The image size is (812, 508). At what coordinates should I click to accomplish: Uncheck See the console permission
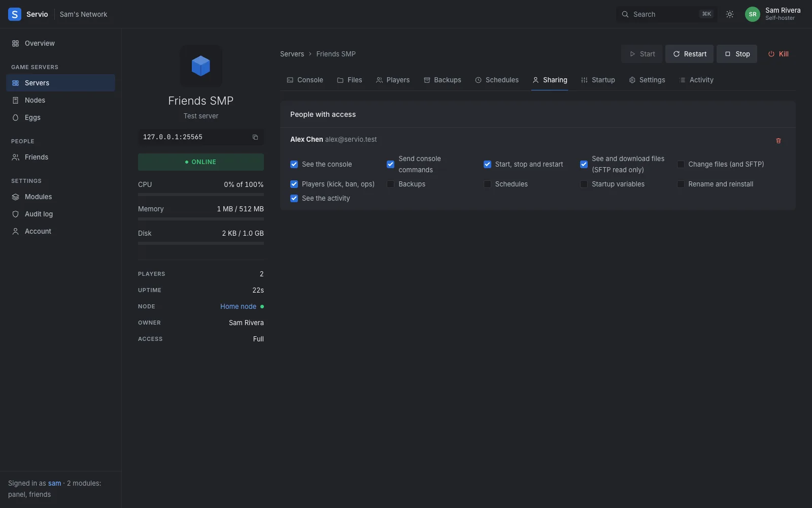[294, 164]
